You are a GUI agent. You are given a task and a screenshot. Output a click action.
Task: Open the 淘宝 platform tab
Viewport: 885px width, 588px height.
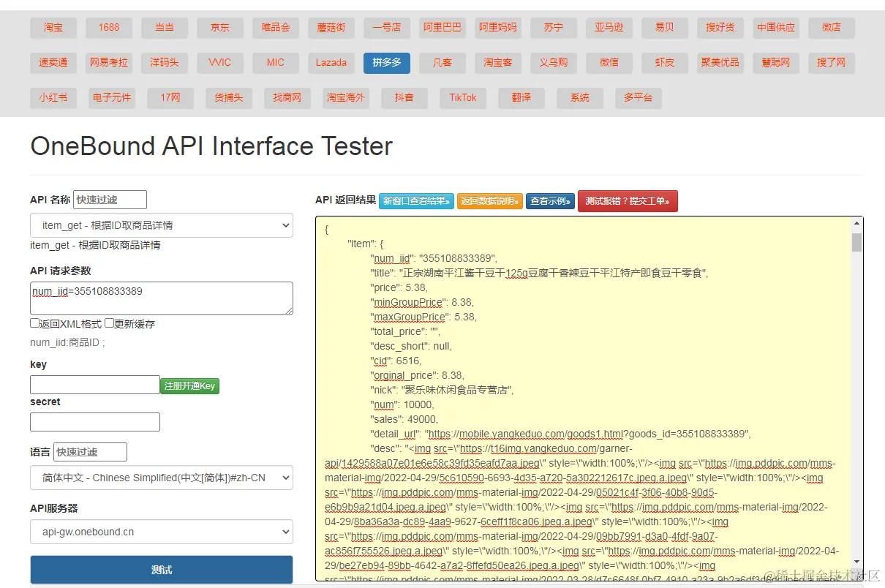pyautogui.click(x=53, y=28)
